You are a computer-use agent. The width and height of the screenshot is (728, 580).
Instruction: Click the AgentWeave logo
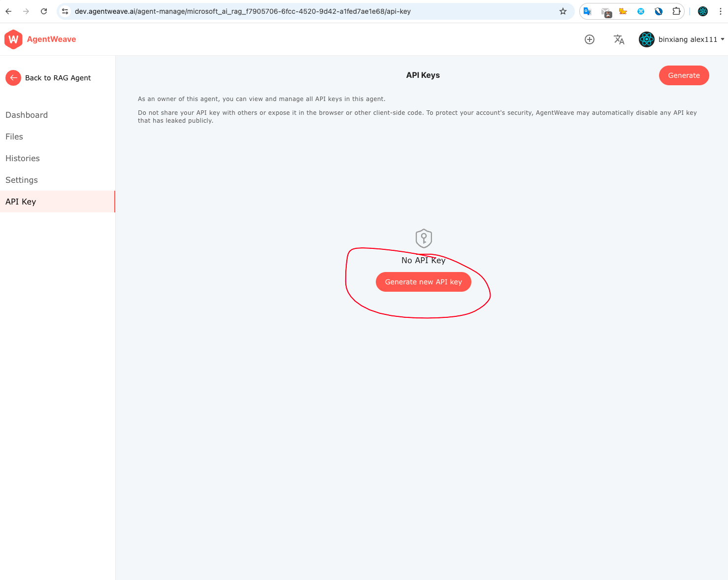click(40, 39)
